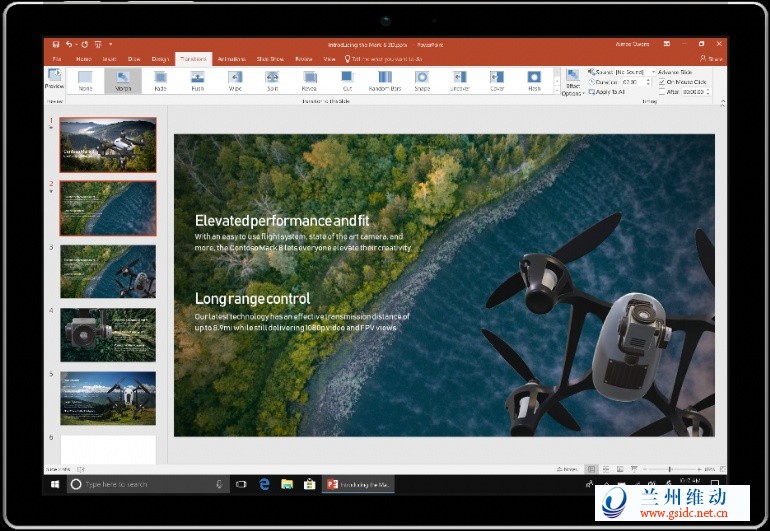This screenshot has height=531, width=770.
Task: Choose the Push transition
Action: (197, 80)
